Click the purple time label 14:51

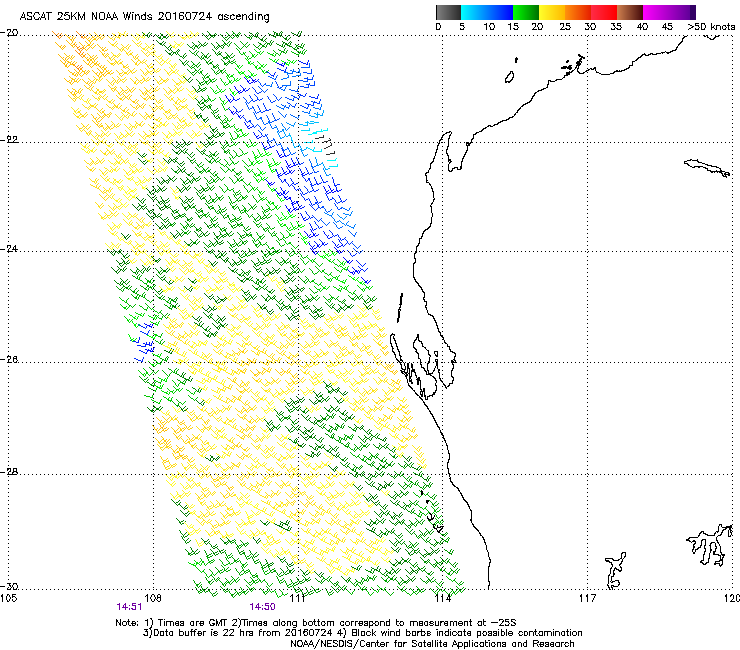point(129,607)
